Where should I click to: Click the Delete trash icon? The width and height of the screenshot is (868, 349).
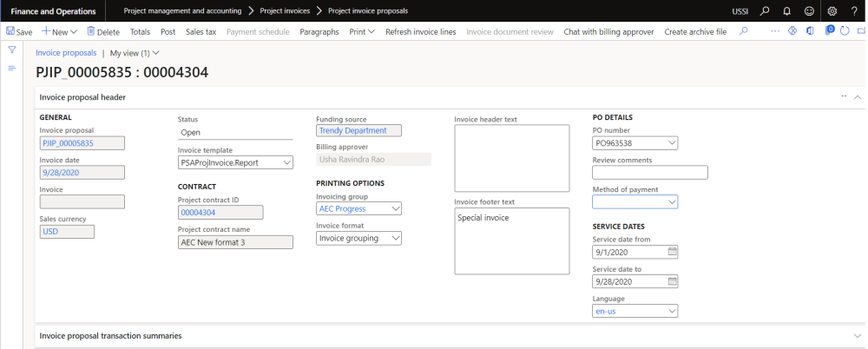pyautogui.click(x=91, y=32)
